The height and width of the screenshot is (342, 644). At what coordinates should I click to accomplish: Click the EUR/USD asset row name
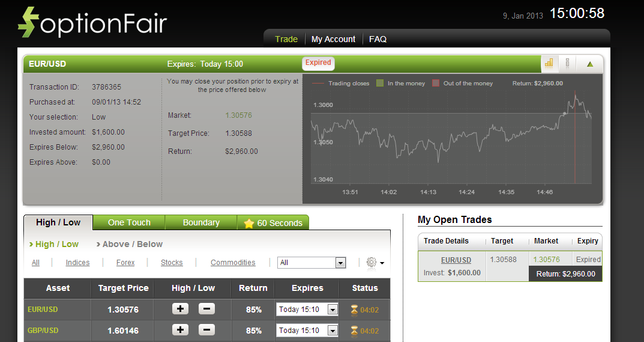(43, 310)
